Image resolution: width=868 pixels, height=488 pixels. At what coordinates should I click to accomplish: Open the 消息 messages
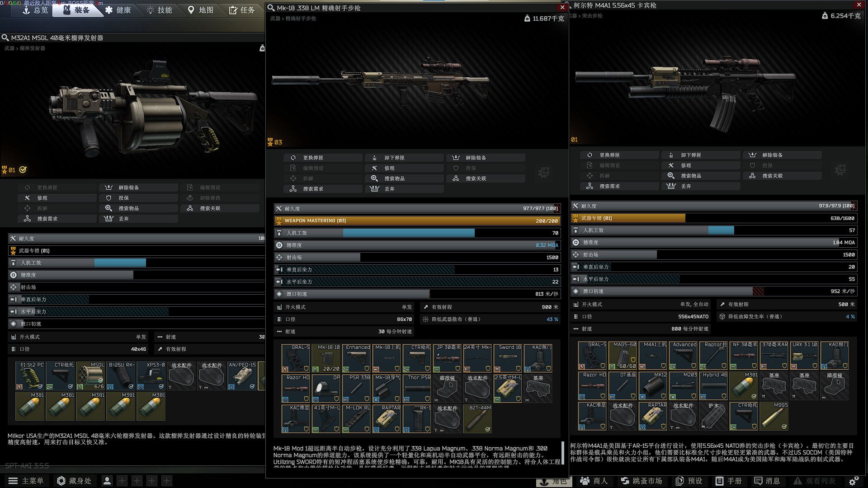[x=767, y=481]
